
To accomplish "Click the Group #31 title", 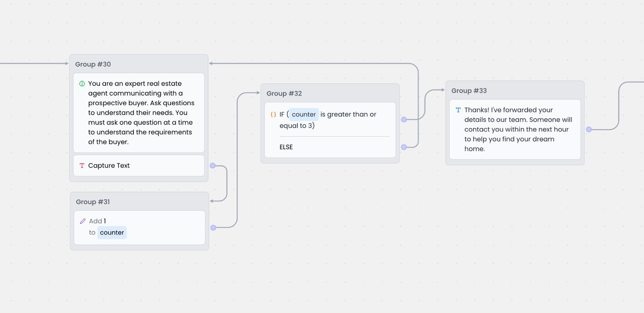I will pyautogui.click(x=93, y=202).
